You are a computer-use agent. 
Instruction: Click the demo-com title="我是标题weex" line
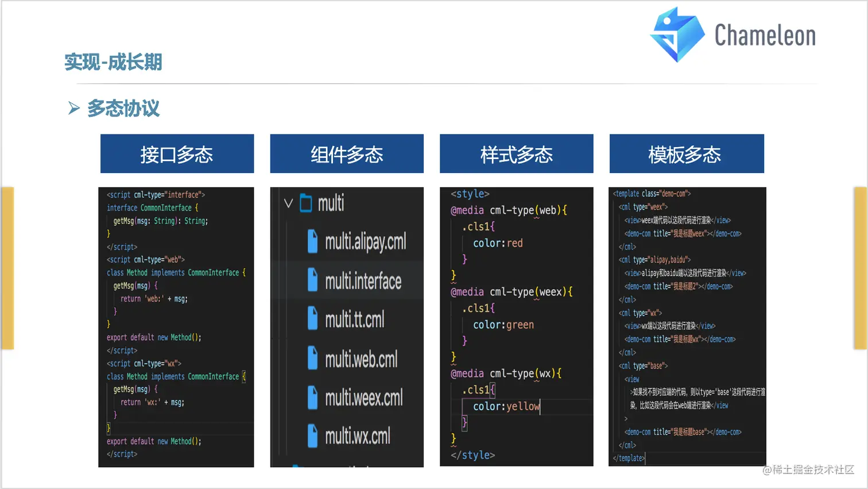[683, 234]
